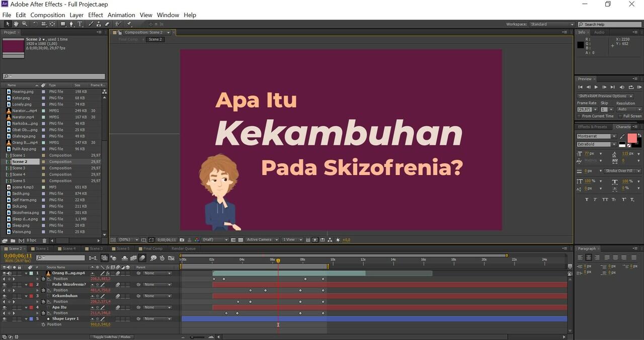Open the Animation menu
This screenshot has width=644, height=340.
coord(121,15)
